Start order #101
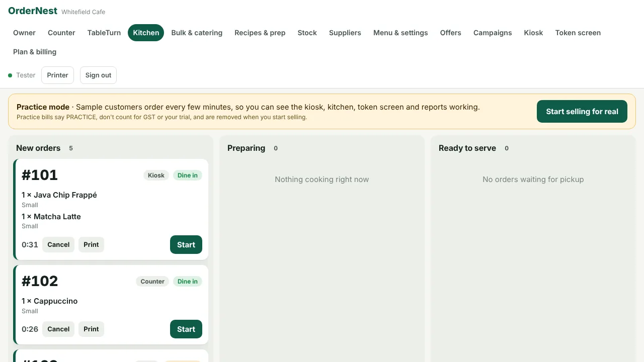The width and height of the screenshot is (644, 362). (x=186, y=245)
